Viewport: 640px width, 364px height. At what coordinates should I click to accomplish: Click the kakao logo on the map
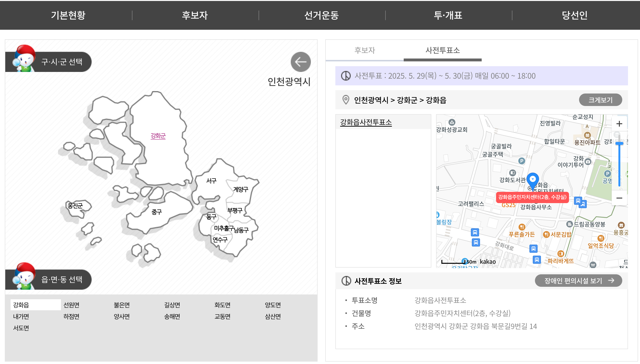pyautogui.click(x=488, y=262)
